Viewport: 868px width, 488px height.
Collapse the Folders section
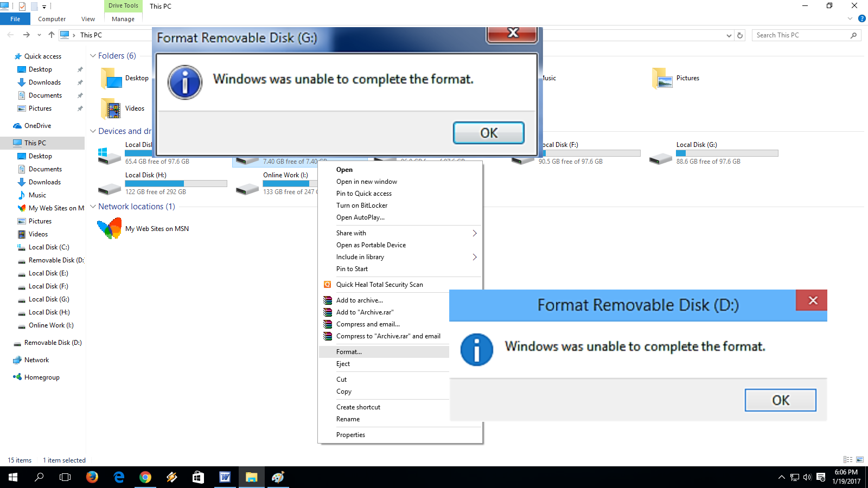pos(93,55)
